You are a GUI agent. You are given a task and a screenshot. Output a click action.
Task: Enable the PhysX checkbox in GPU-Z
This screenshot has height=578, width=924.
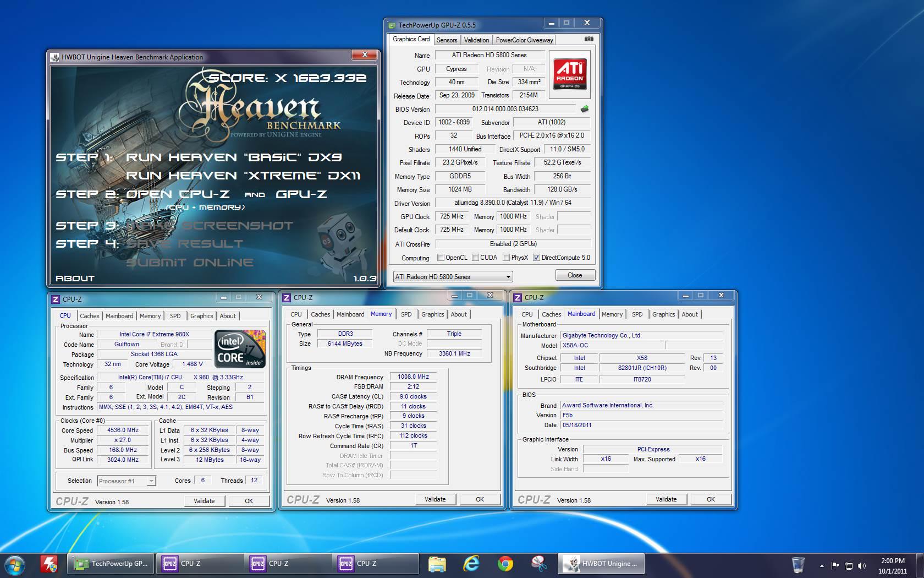pyautogui.click(x=506, y=258)
